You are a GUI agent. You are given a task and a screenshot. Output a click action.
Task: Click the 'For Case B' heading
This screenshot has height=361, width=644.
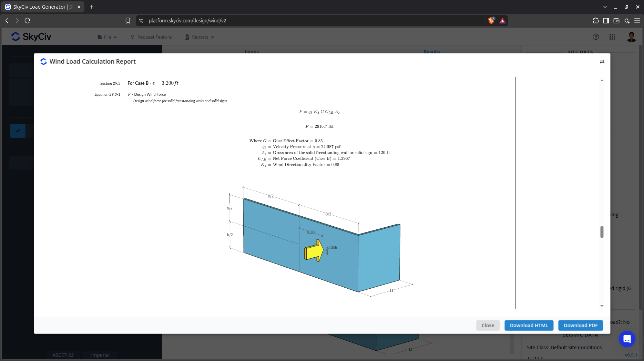(153, 83)
